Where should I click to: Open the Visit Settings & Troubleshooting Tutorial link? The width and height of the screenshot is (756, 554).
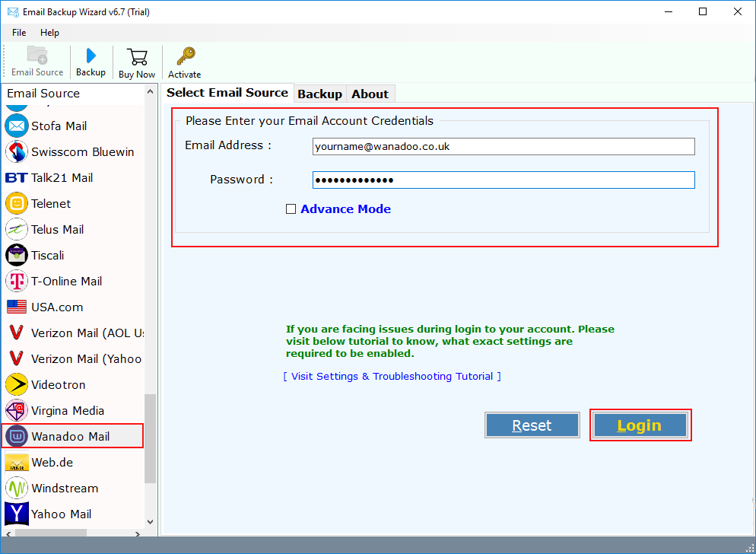[x=392, y=377]
